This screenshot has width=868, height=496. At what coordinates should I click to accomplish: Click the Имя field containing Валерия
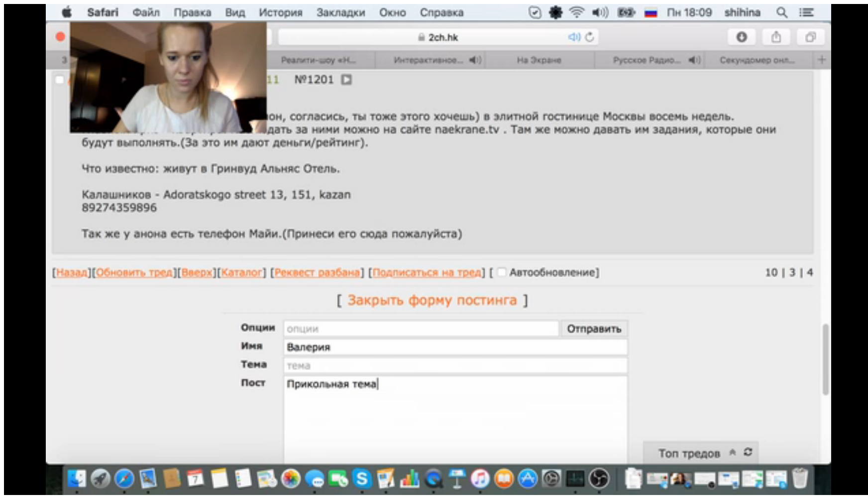pyautogui.click(x=455, y=347)
